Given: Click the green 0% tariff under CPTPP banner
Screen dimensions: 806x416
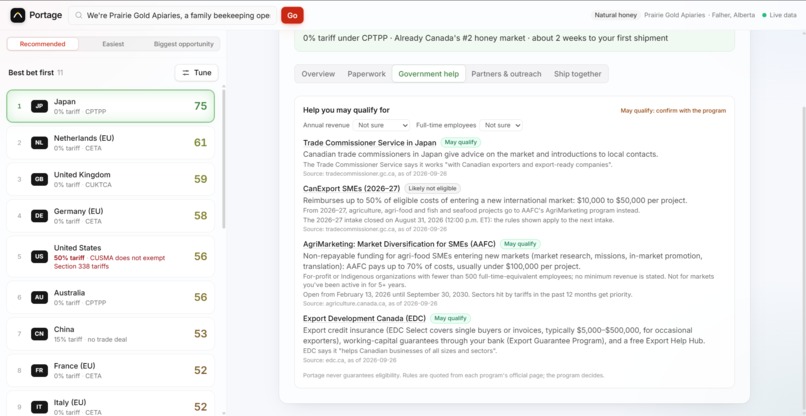Looking at the screenshot, I should 515,39.
